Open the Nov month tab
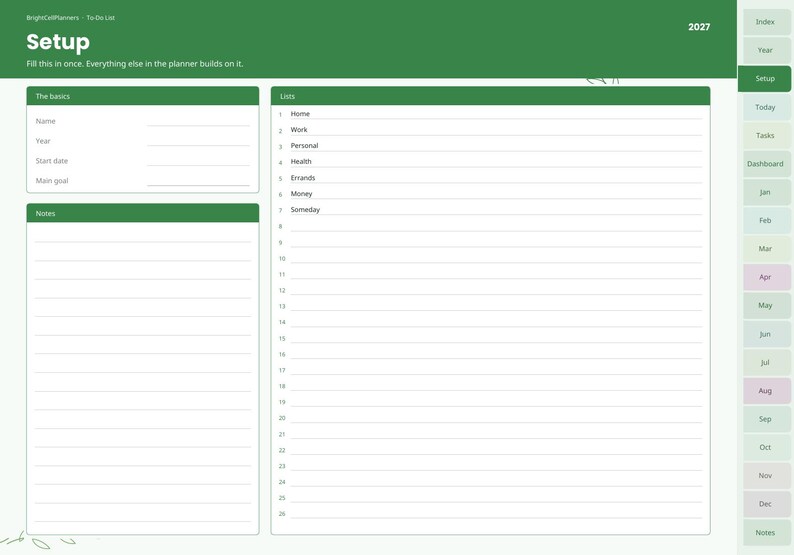Viewport: 794px width, 555px height. point(765,475)
